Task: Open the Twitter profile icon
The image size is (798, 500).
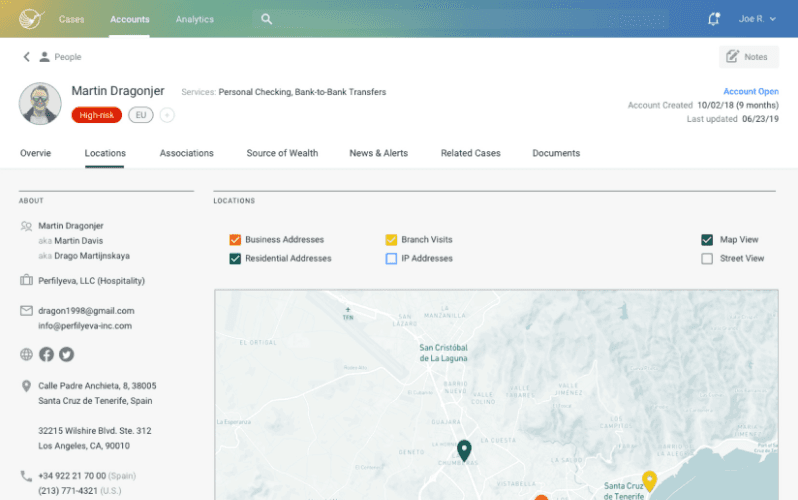Action: click(x=66, y=354)
